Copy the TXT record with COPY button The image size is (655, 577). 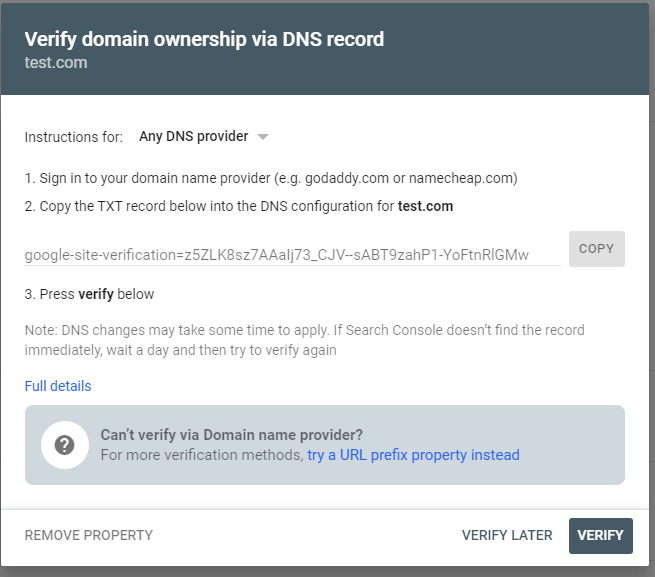click(x=596, y=249)
